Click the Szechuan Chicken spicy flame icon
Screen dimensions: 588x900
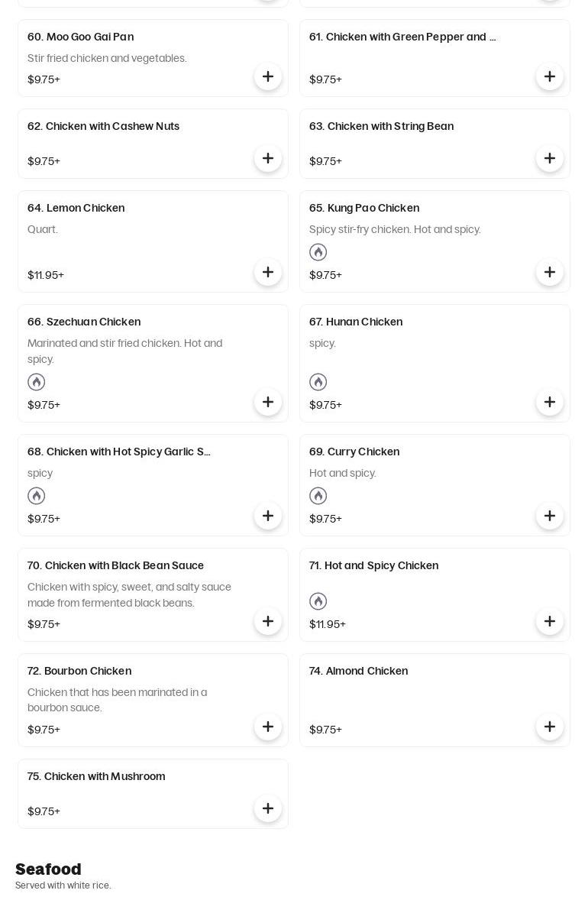(37, 382)
